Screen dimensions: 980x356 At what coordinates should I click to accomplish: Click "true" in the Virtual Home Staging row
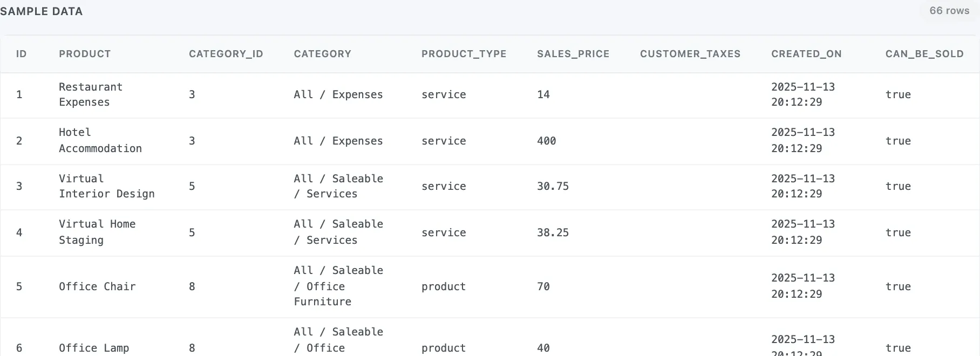point(898,232)
